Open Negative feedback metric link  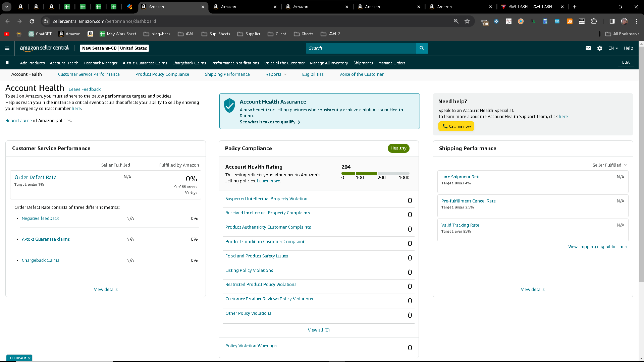pyautogui.click(x=40, y=219)
